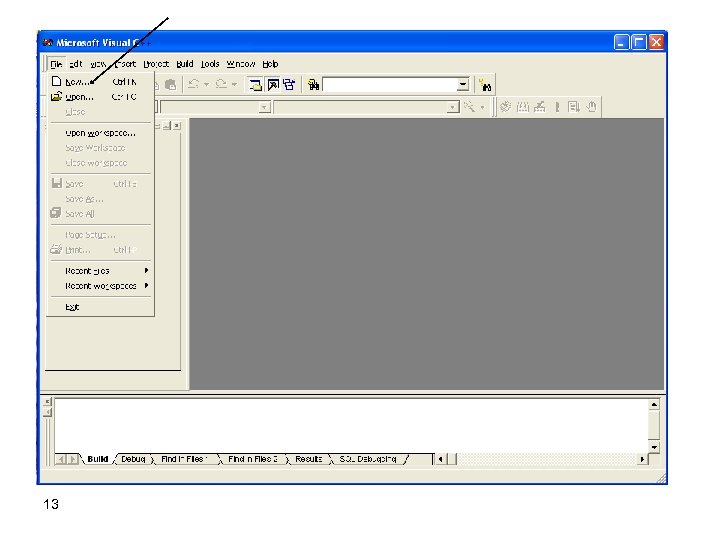Screen dimensions: 720x540
Task: Open the Find combo box dropdown arrow
Action: pyautogui.click(x=463, y=84)
